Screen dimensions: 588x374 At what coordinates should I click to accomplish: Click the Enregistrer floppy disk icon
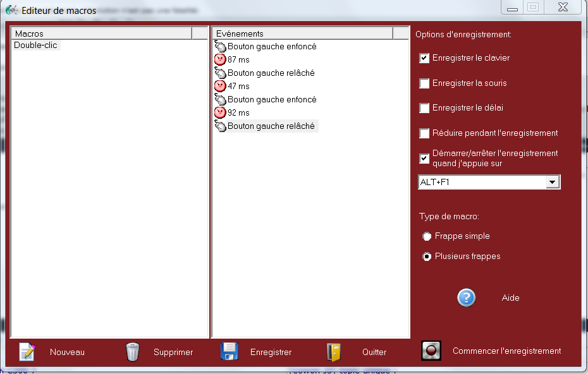point(230,351)
